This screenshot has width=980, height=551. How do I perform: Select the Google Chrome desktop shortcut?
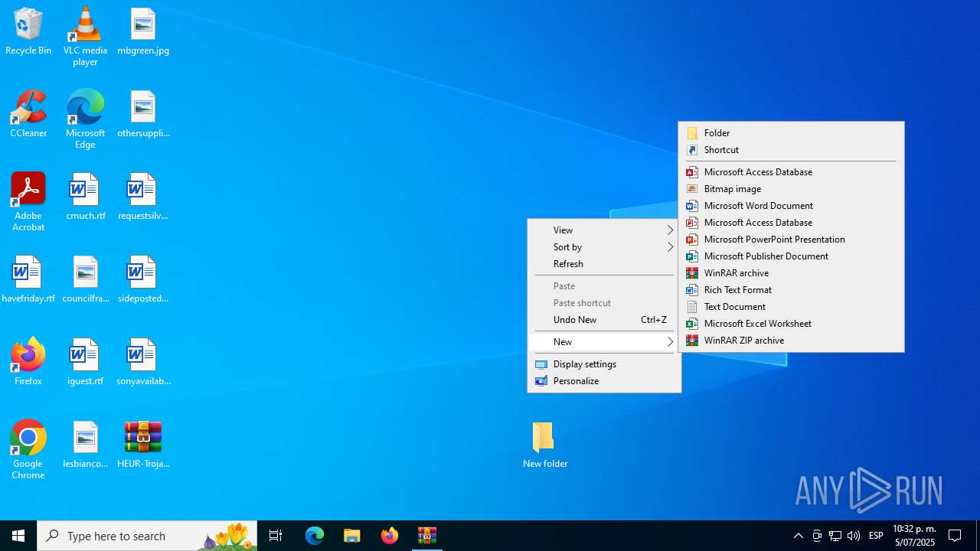(x=28, y=450)
